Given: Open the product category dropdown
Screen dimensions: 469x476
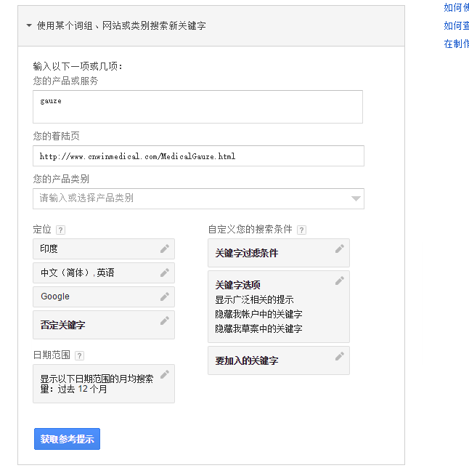Looking at the screenshot, I should (198, 198).
